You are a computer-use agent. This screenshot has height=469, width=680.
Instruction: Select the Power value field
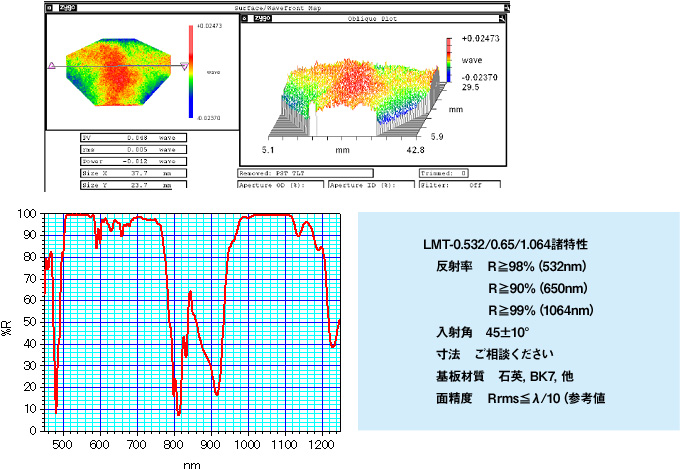(x=132, y=160)
